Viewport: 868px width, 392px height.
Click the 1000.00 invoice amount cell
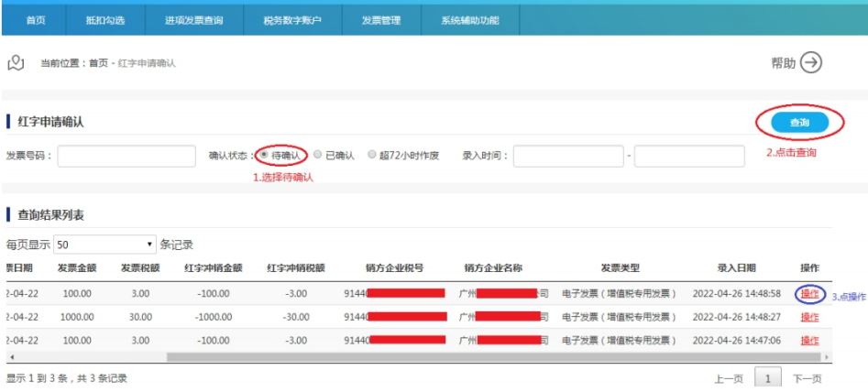pos(77,318)
